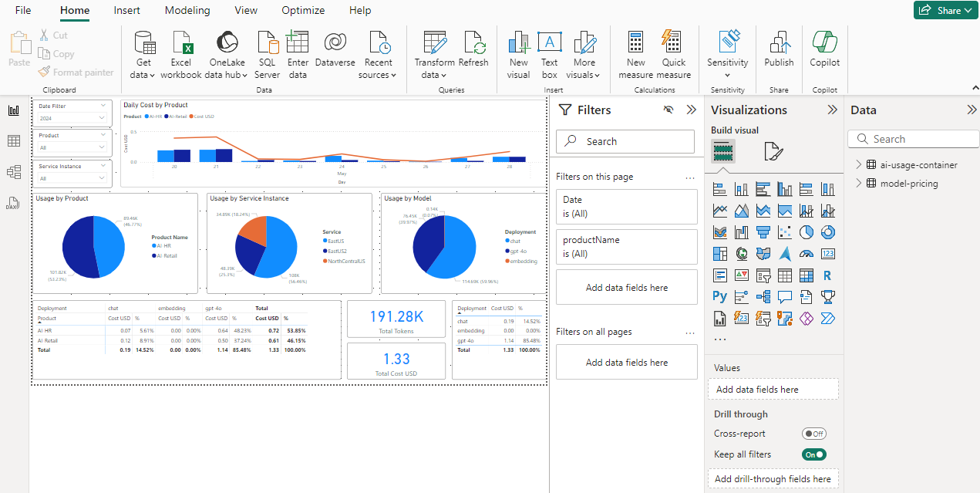
Task: Add a Python visual
Action: [x=720, y=296]
